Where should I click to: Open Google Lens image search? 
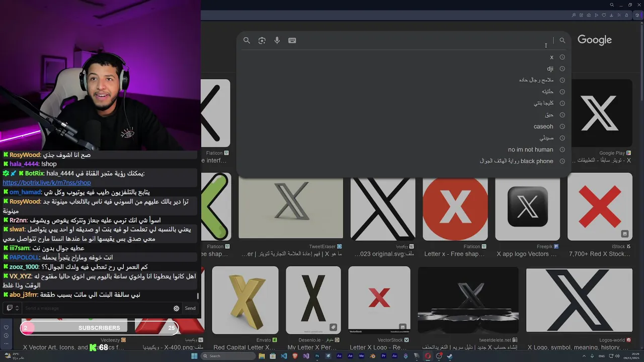[262, 40]
